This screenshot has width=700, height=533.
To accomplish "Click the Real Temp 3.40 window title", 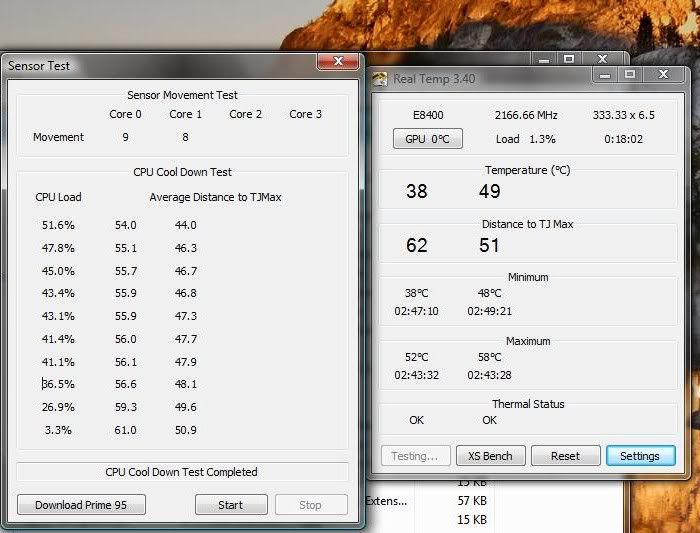I will tap(434, 79).
